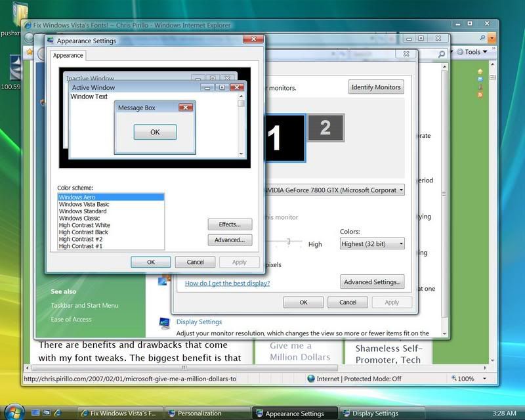Open the Tools menu in Internet Explorer
The height and width of the screenshot is (420, 525).
click(472, 52)
